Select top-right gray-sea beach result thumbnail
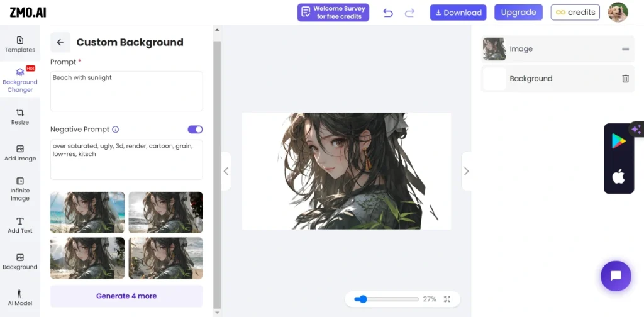This screenshot has width=644, height=317. coord(166,213)
